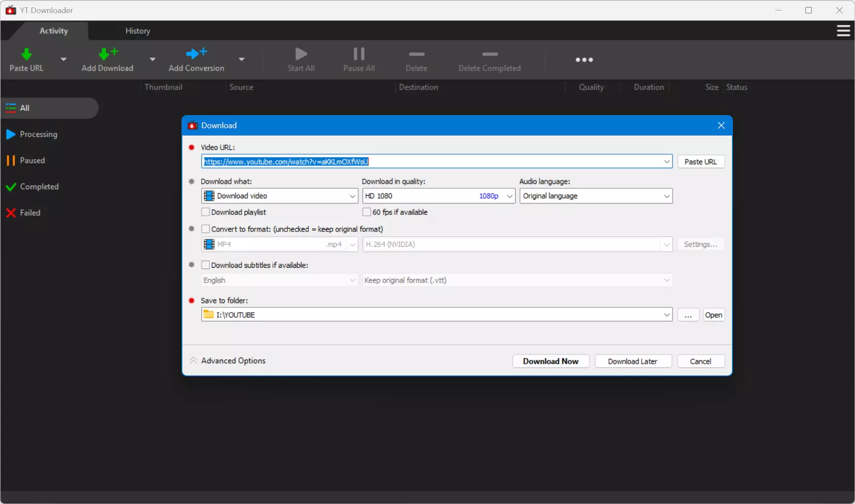The width and height of the screenshot is (855, 504).
Task: Click the Add Conversion toolbar icon
Action: [x=196, y=53]
